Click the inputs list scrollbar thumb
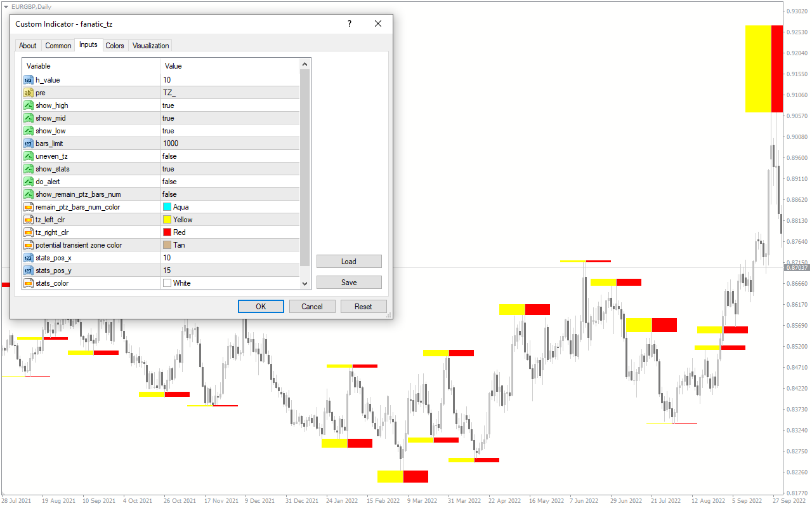Image resolution: width=812 pixels, height=508 pixels. (x=305, y=168)
